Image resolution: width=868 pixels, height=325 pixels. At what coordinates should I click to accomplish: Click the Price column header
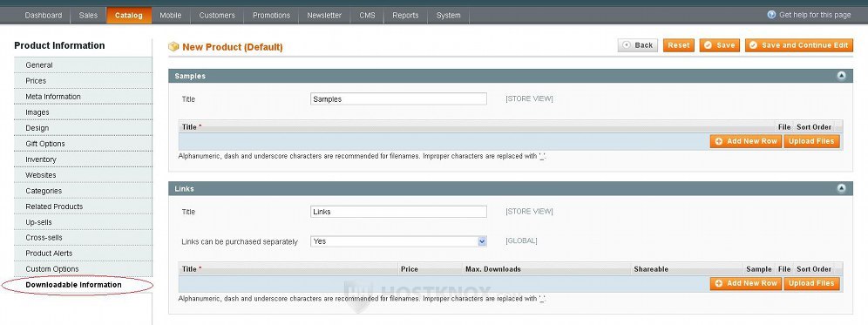tap(409, 269)
